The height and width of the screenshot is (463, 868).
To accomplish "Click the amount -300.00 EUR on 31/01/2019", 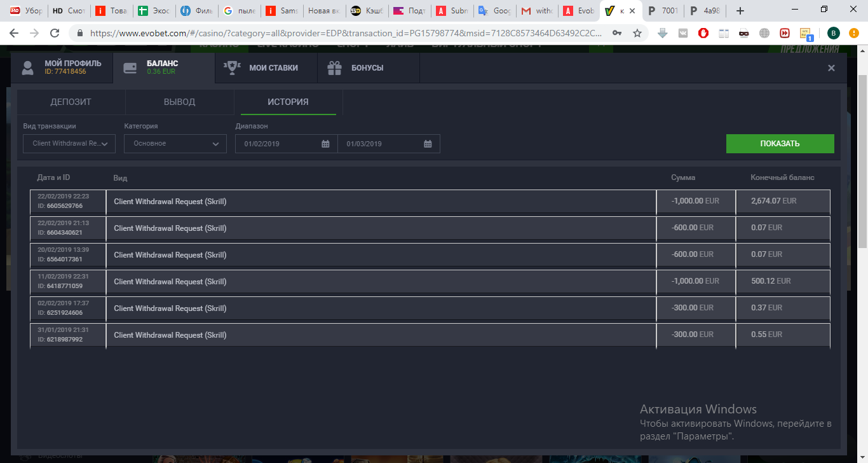I will (692, 335).
